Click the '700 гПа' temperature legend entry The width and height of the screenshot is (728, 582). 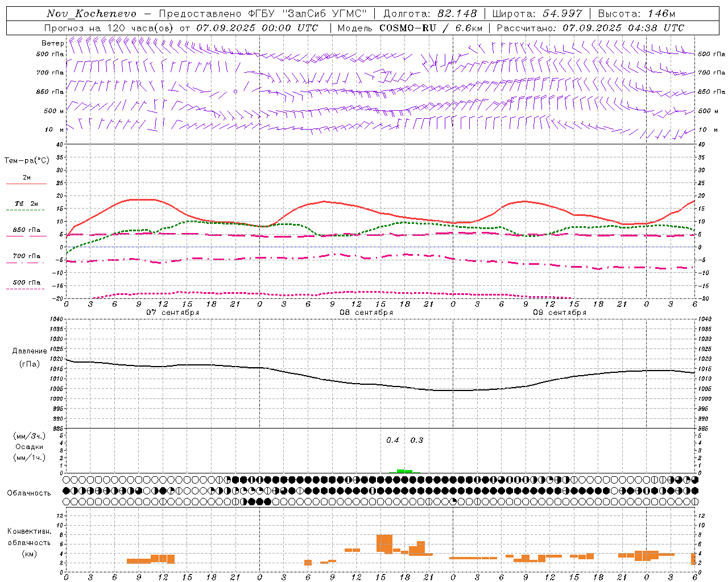[26, 256]
